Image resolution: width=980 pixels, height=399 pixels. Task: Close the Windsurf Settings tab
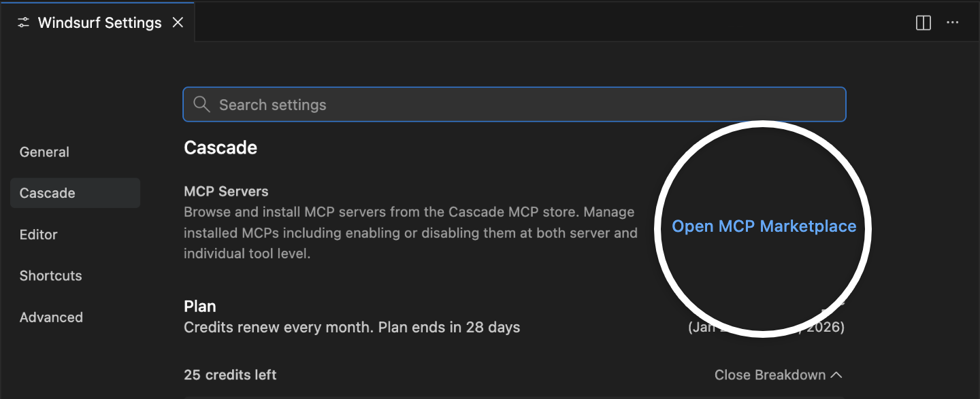point(178,22)
